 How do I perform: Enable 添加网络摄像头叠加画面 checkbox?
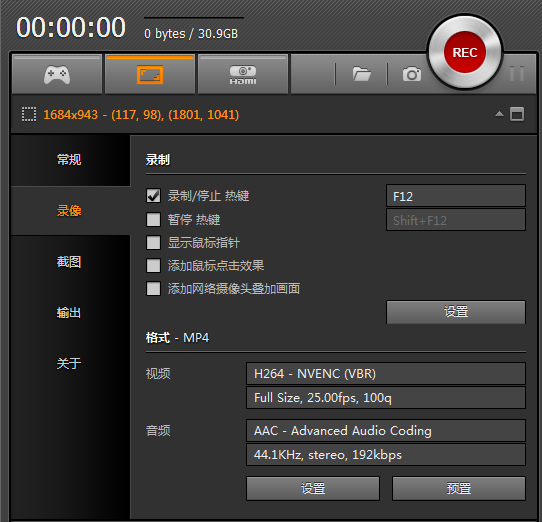point(153,289)
